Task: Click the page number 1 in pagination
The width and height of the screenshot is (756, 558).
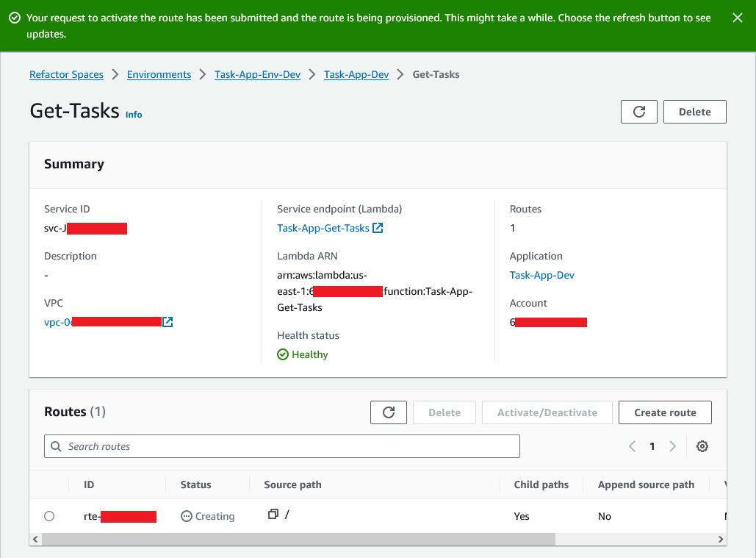Action: [652, 446]
